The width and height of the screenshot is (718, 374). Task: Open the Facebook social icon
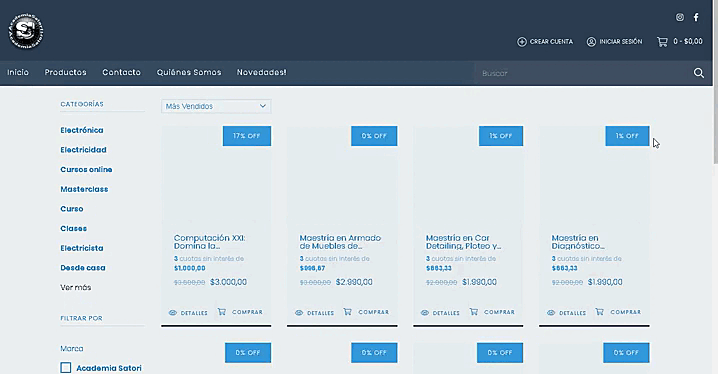point(696,17)
